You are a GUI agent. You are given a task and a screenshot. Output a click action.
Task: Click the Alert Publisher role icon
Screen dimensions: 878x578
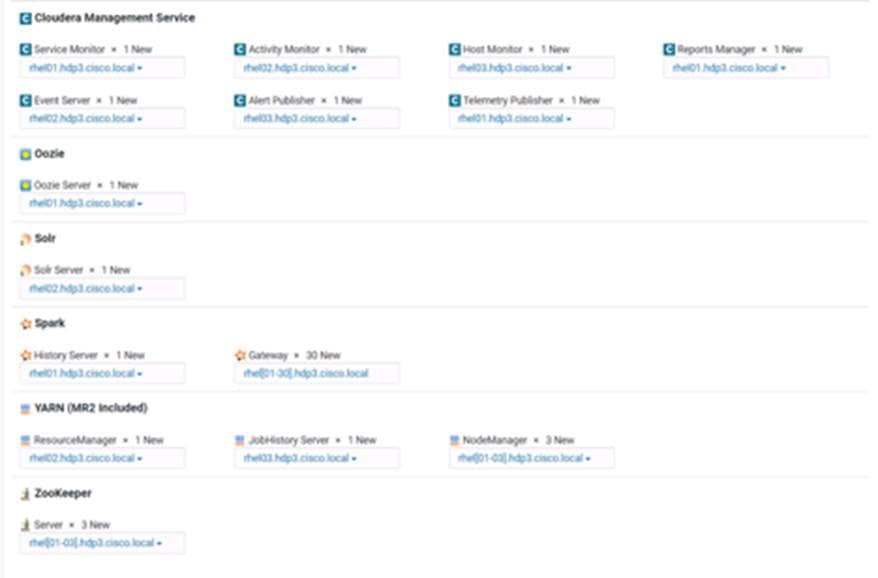point(240,100)
